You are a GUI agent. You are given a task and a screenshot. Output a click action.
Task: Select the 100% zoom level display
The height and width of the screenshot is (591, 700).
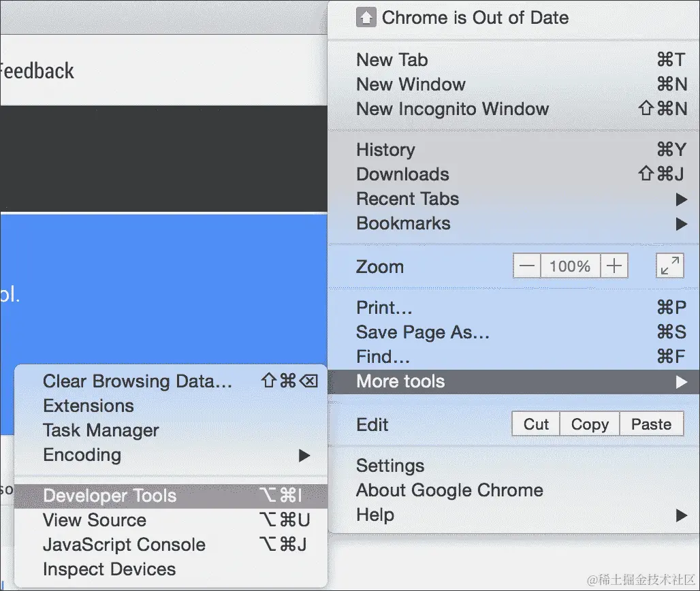570,266
